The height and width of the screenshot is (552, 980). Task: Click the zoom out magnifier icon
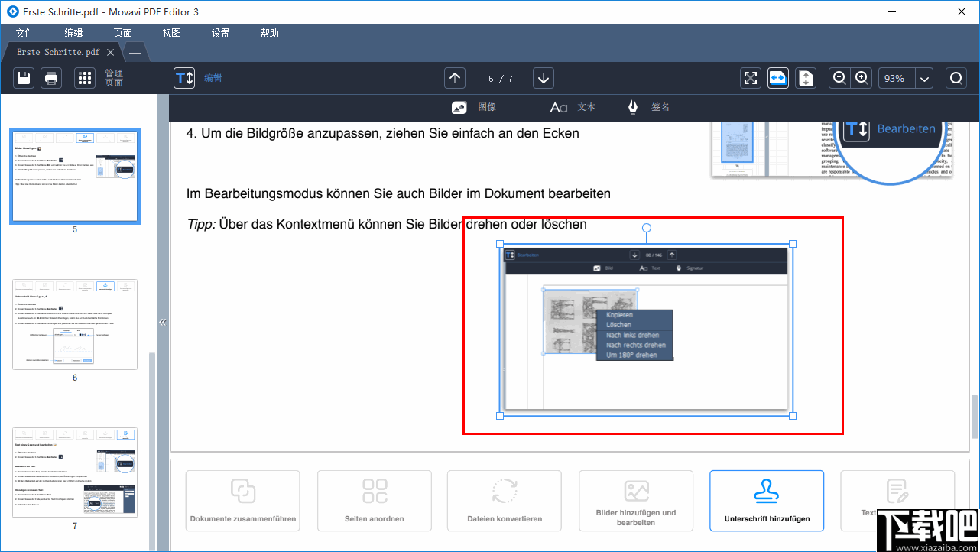point(839,77)
